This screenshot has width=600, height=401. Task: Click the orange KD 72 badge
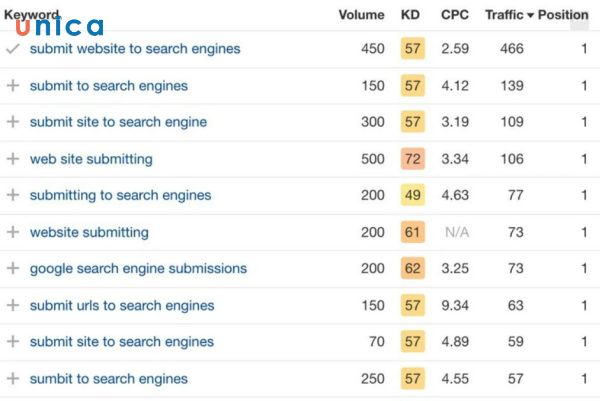tap(412, 159)
